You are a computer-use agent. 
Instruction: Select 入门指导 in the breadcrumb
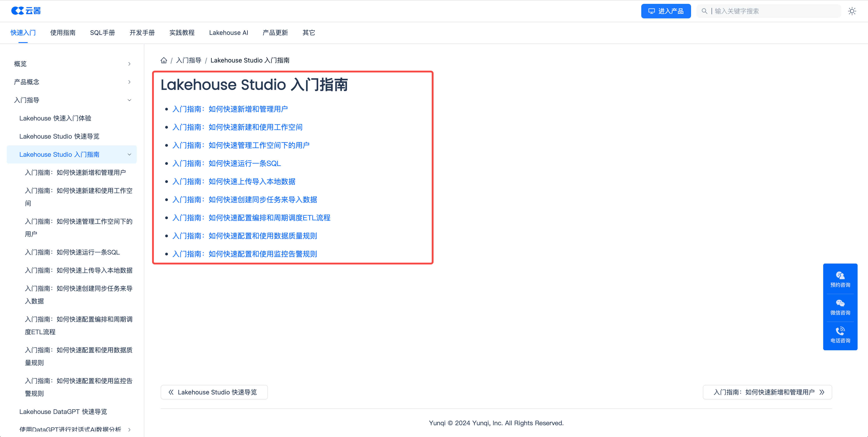pyautogui.click(x=188, y=60)
